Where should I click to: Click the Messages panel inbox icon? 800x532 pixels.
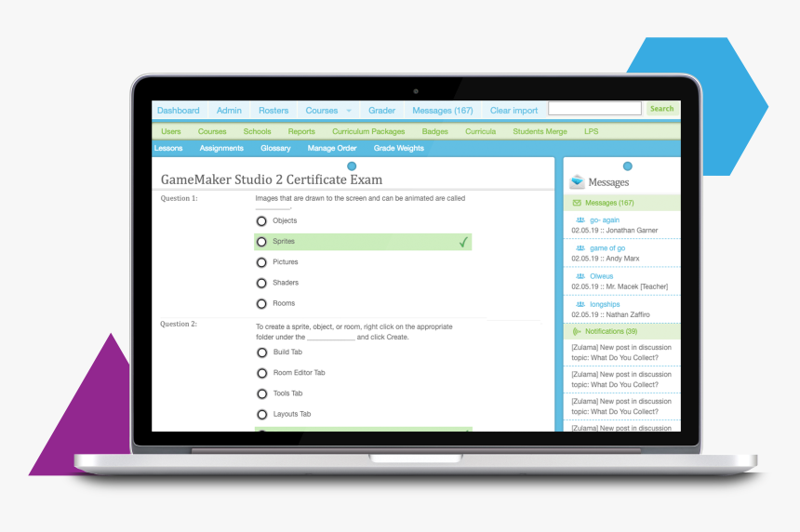point(577,181)
